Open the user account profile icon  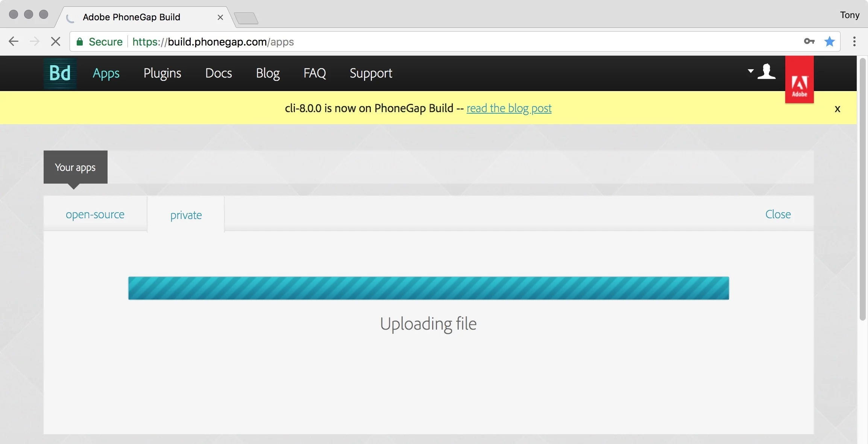766,71
